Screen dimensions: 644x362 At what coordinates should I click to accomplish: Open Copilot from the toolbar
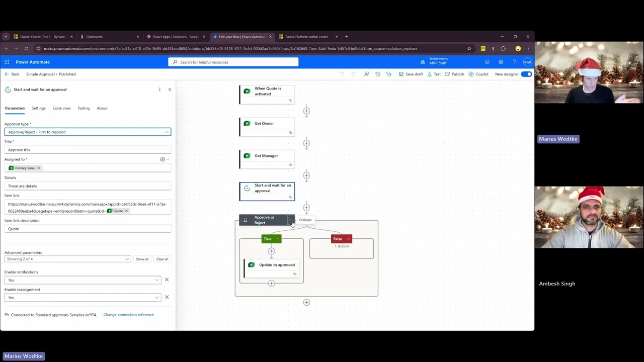pos(478,74)
